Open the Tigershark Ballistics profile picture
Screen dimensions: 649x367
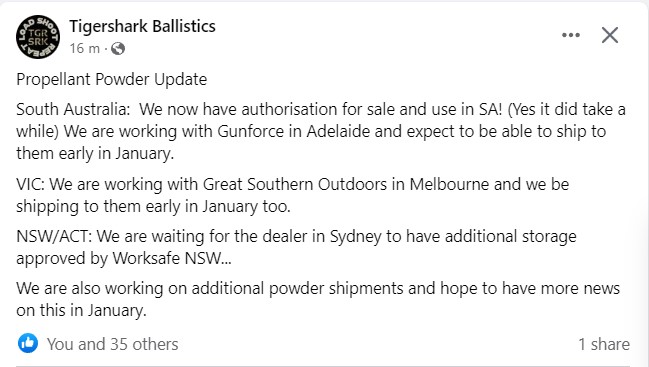(38, 37)
